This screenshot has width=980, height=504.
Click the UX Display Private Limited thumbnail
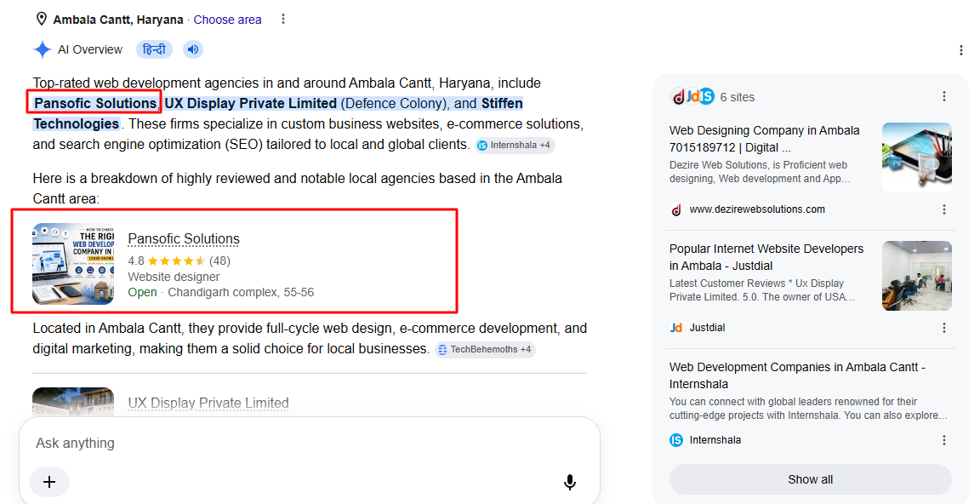tap(73, 402)
